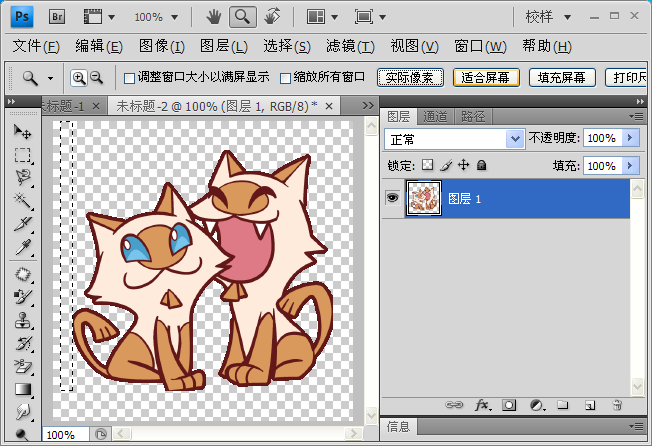Screen dimensions: 652x446
Task: Switch to the 路径 tab
Action: pos(473,117)
